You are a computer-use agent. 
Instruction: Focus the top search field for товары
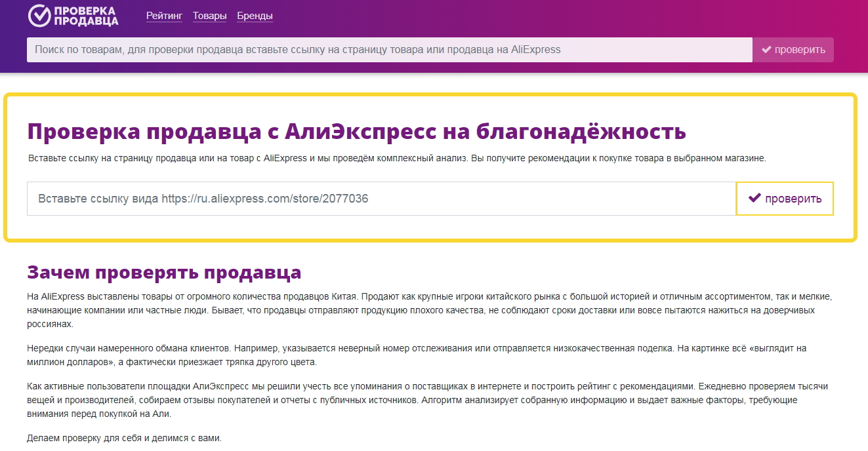tap(389, 50)
